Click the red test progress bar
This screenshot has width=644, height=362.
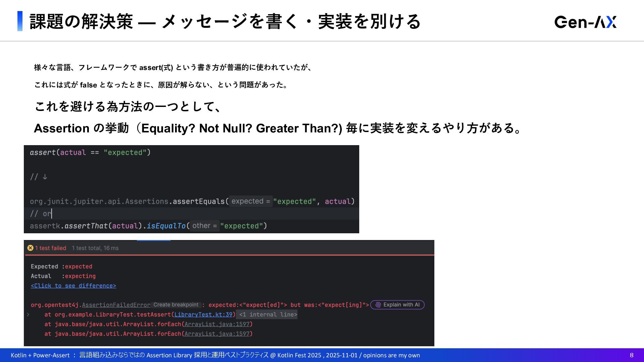pos(229,255)
